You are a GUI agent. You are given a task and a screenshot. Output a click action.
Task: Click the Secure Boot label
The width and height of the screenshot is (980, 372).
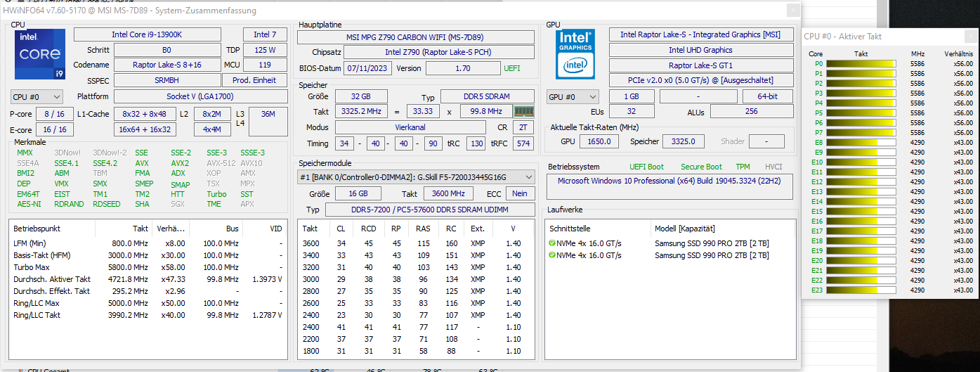(701, 167)
